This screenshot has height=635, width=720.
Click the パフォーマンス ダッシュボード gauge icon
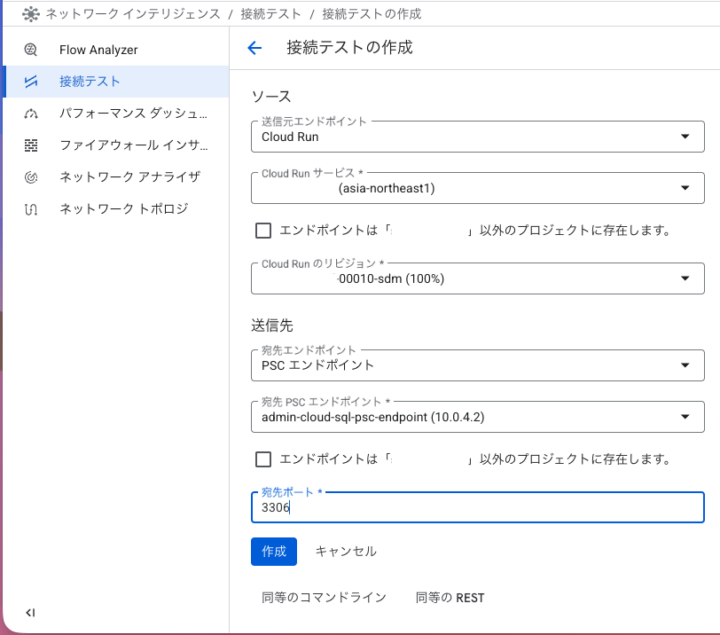click(x=31, y=114)
